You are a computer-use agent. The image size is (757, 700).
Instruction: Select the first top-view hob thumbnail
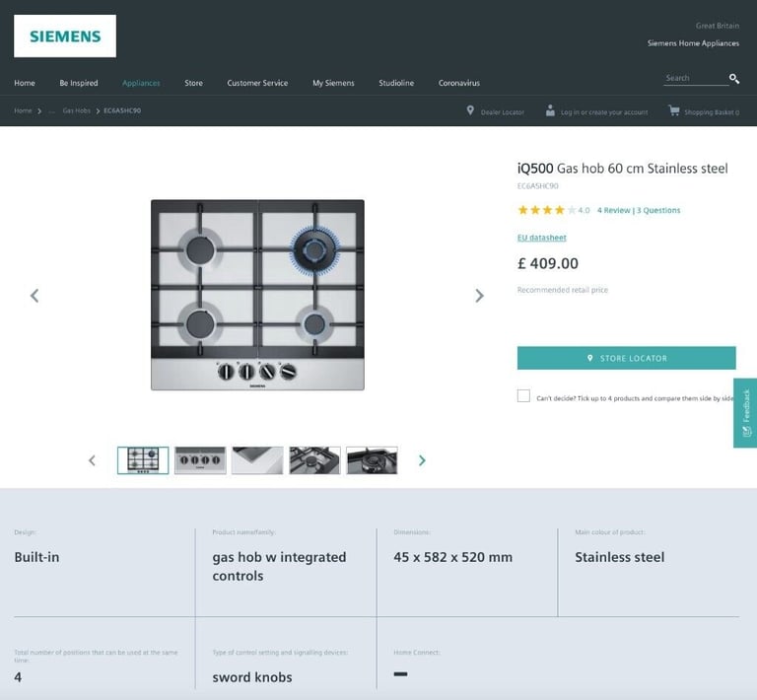(143, 460)
